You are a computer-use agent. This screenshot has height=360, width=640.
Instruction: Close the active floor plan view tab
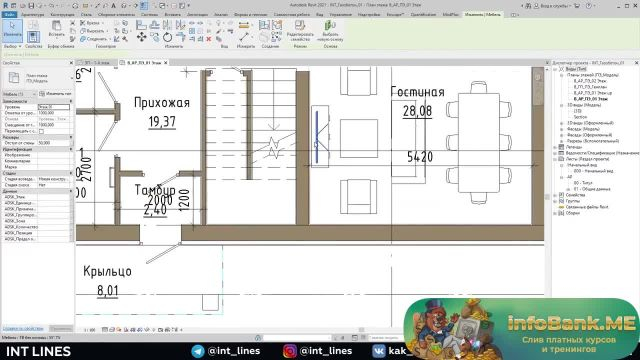point(166,63)
